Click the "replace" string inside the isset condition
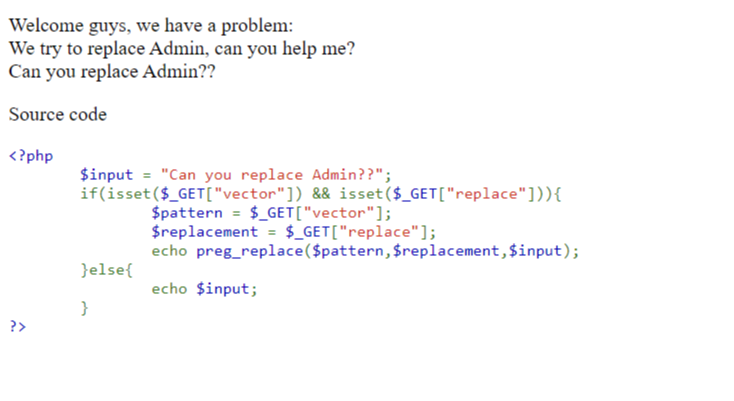Screen dimensions: 734x401 pyautogui.click(x=488, y=194)
